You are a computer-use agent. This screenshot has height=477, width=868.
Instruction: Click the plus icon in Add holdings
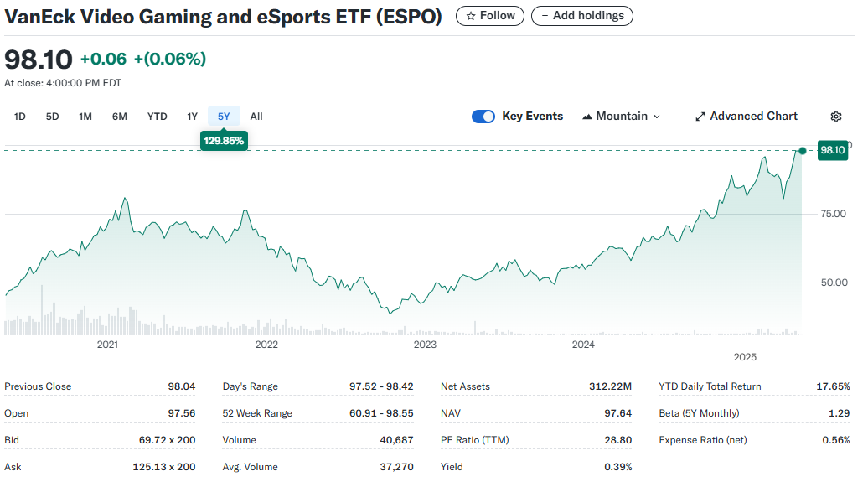[545, 16]
